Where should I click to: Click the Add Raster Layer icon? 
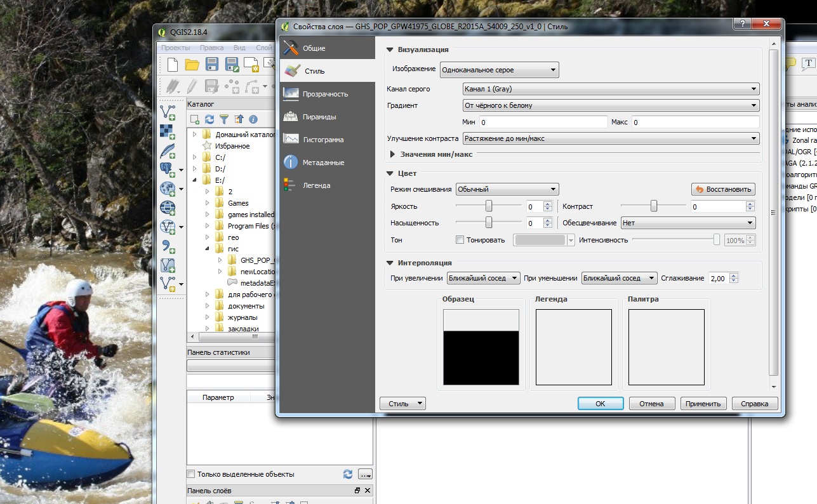tap(168, 131)
